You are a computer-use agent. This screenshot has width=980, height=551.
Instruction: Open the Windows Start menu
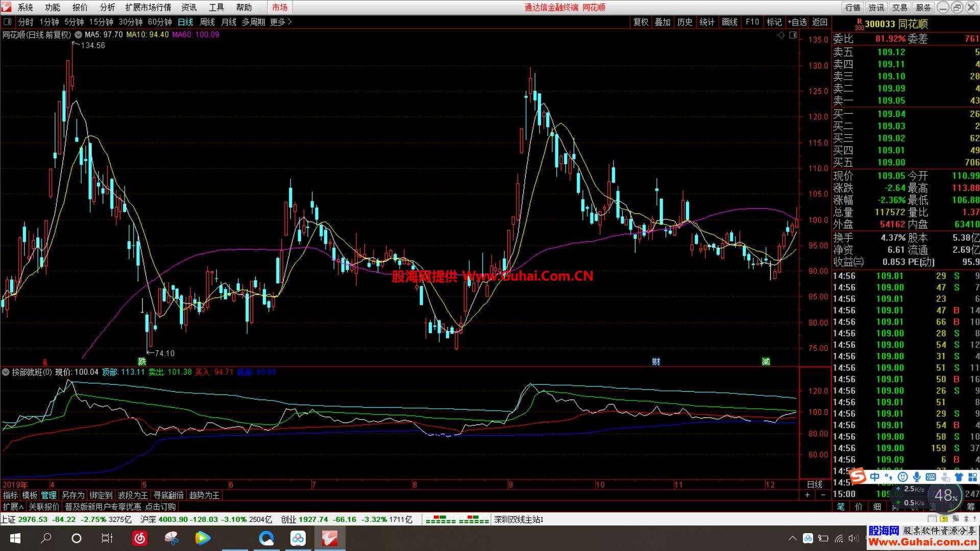point(15,538)
